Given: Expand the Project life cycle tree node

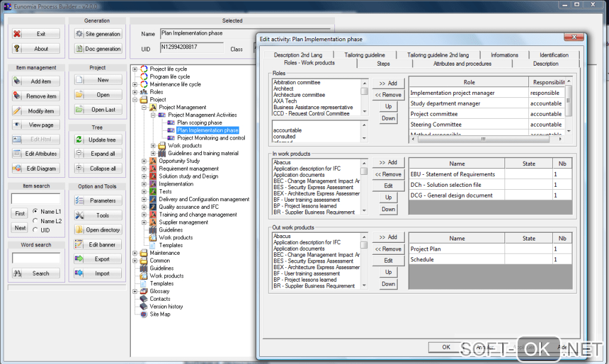Looking at the screenshot, I should [x=136, y=69].
